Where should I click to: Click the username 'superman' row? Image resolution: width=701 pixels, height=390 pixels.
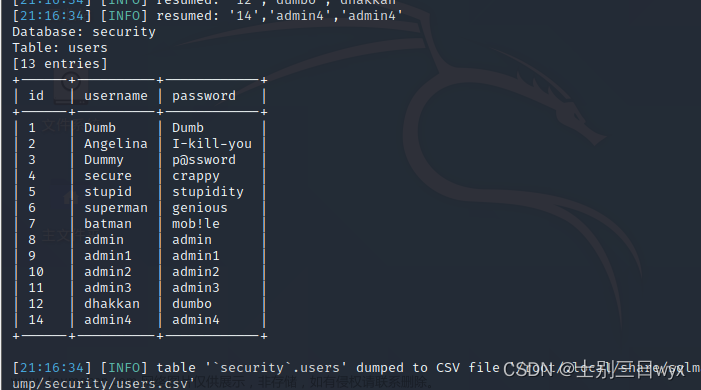click(x=116, y=208)
